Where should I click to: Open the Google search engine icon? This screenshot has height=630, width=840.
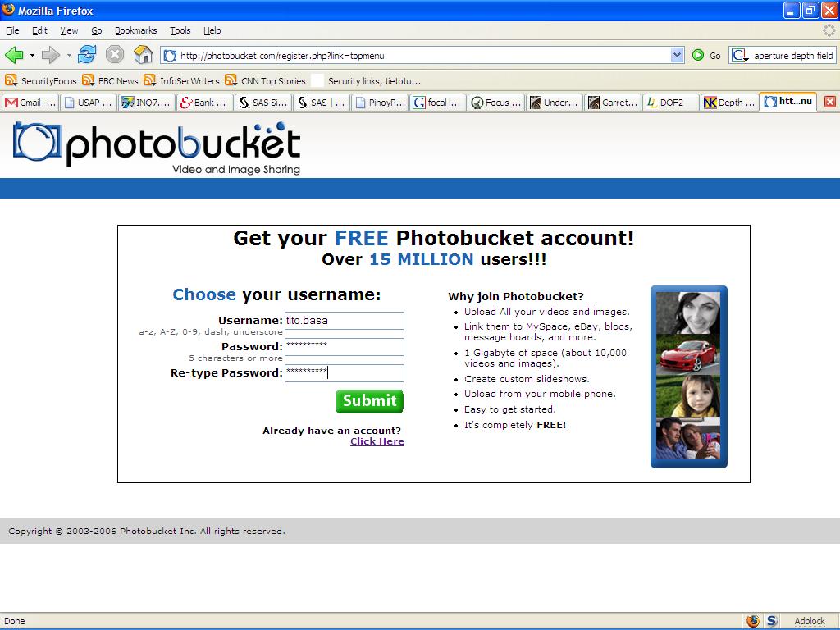click(739, 55)
